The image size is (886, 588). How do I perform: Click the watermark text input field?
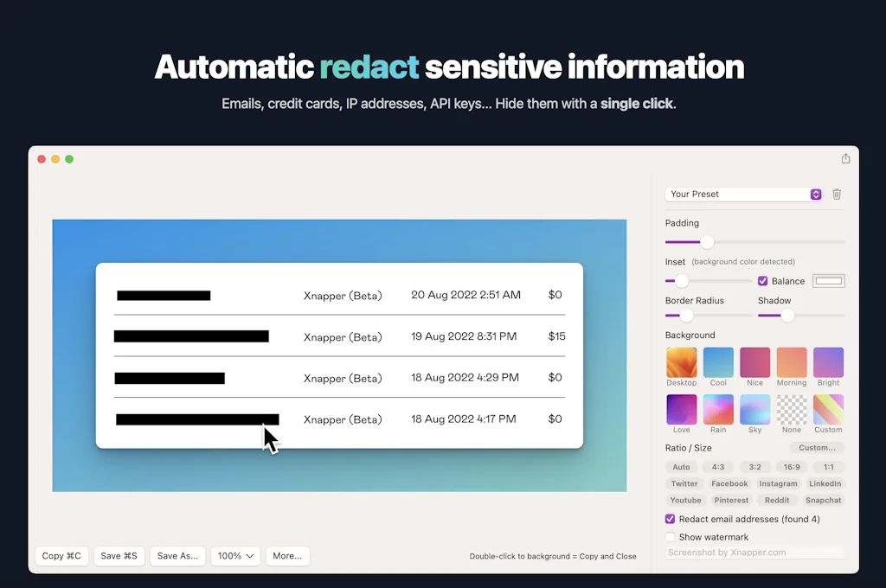754,553
